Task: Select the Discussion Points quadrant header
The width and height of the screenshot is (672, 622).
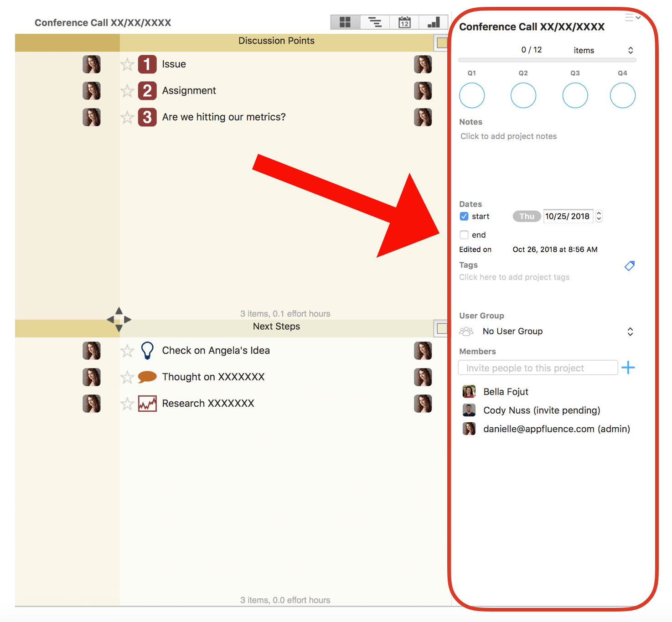Action: (x=276, y=41)
